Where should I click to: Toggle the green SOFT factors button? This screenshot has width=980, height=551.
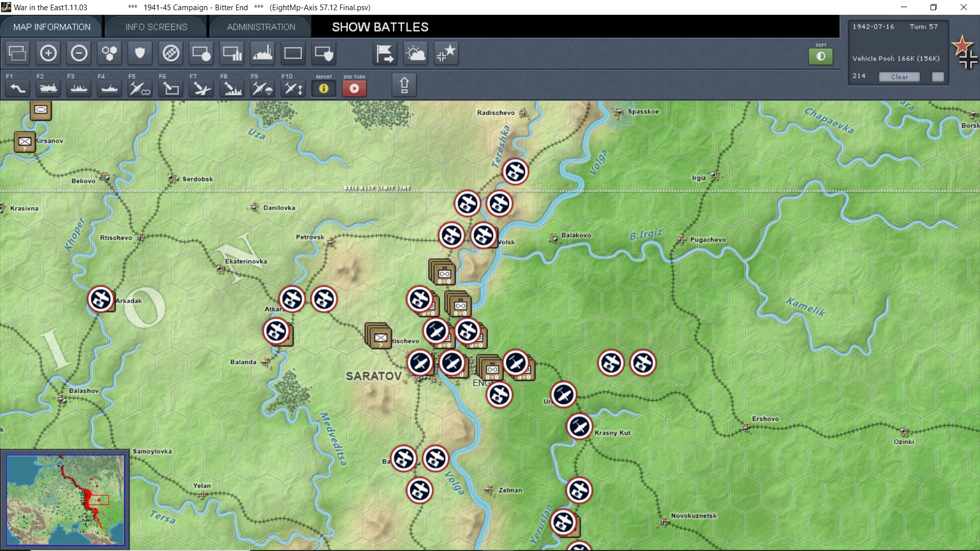pos(820,56)
